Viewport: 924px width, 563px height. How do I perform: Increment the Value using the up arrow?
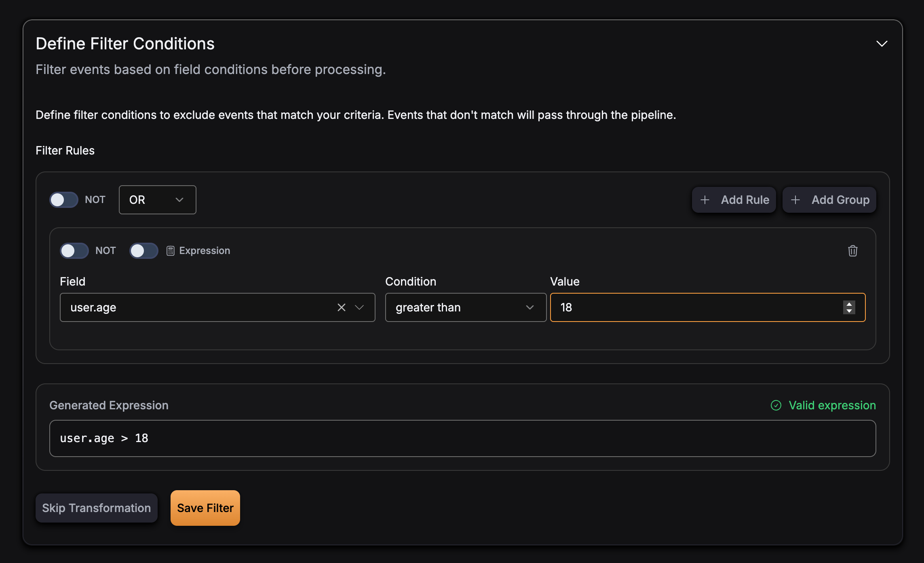pos(849,304)
